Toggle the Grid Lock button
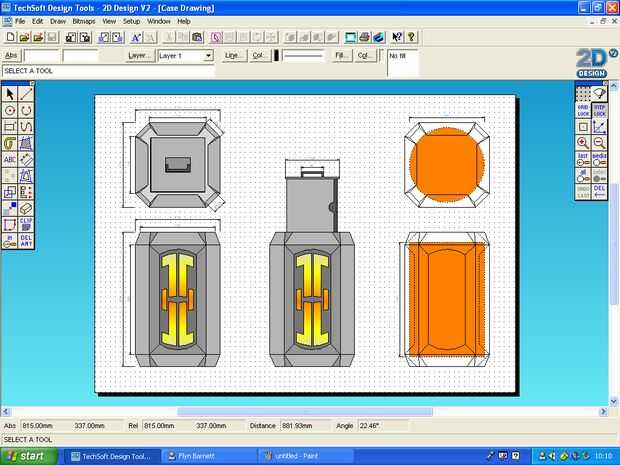The width and height of the screenshot is (620, 465). (x=583, y=110)
